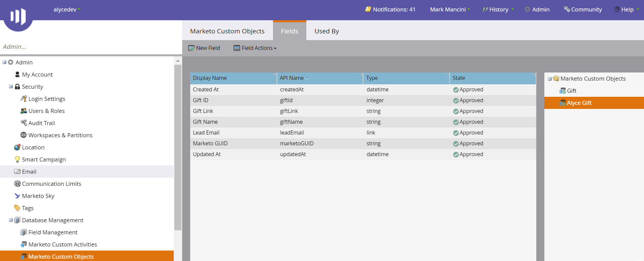Viewport: 644px width, 261px height.
Task: Collapse the Security tree node
Action: tap(11, 86)
